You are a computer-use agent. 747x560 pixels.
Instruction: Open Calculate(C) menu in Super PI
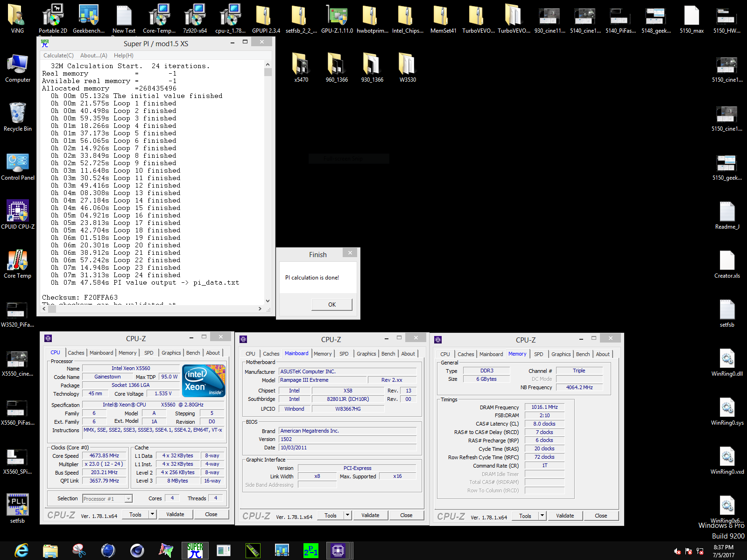pos(58,56)
